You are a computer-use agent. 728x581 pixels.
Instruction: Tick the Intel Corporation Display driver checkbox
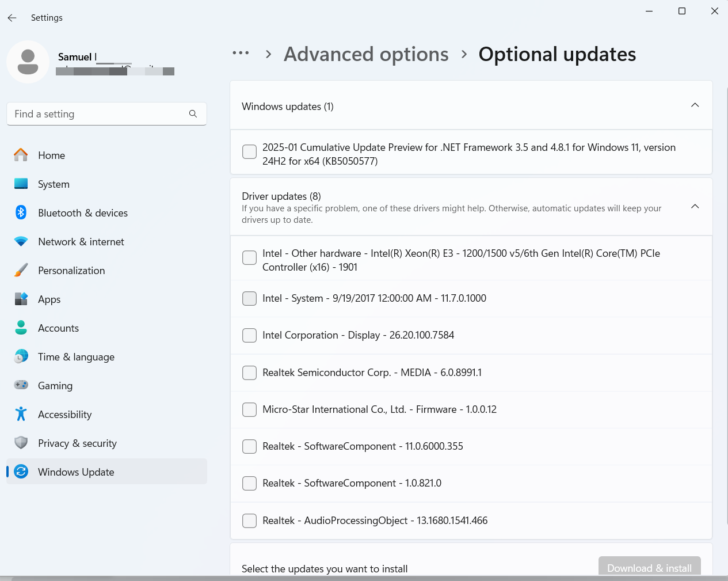(249, 335)
